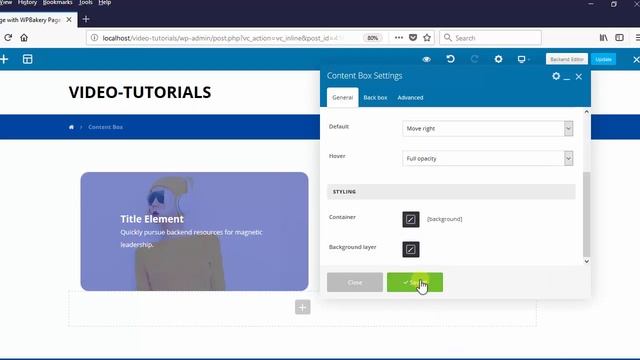The width and height of the screenshot is (640, 360).
Task: Close the frontend editor with X icon
Action: pos(636,60)
